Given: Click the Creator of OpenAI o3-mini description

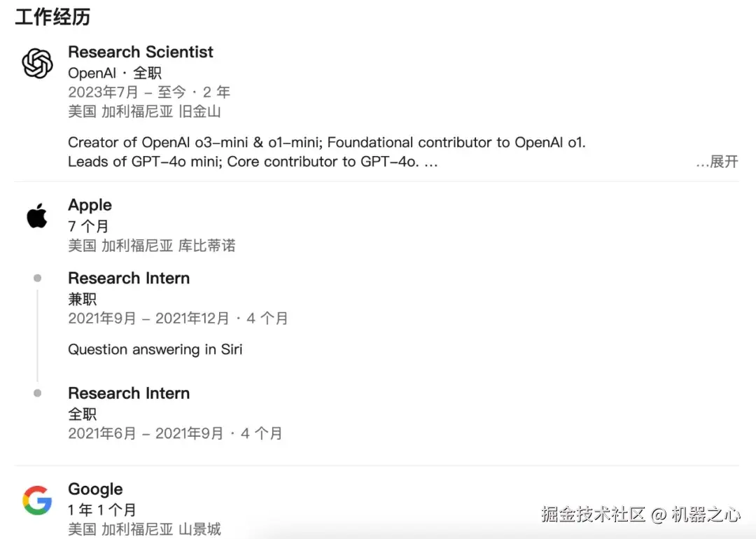Looking at the screenshot, I should (x=326, y=142).
